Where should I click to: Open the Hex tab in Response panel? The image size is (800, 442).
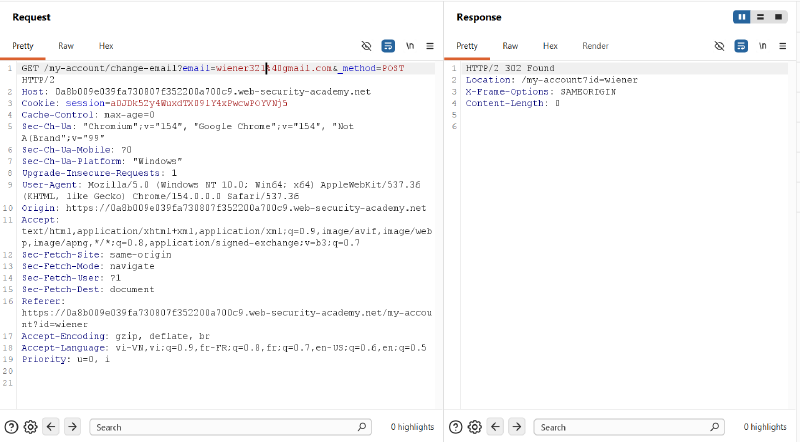tap(550, 46)
